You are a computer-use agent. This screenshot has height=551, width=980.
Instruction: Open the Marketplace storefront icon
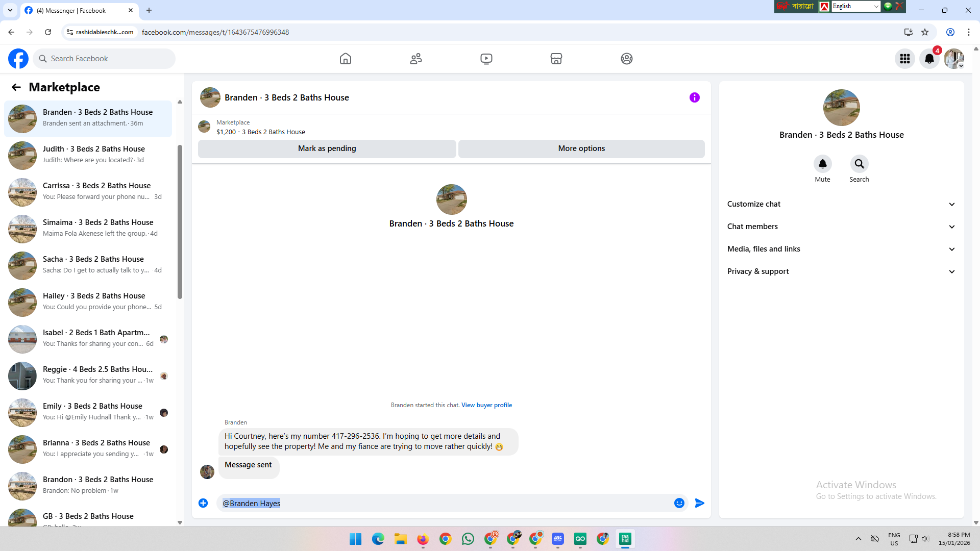[556, 59]
